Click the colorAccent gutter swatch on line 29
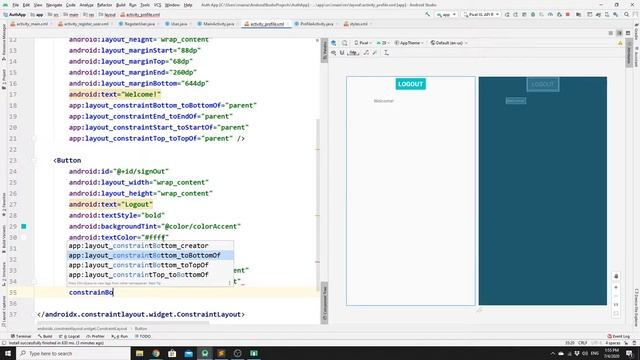This screenshot has width=640, height=360. (24, 227)
